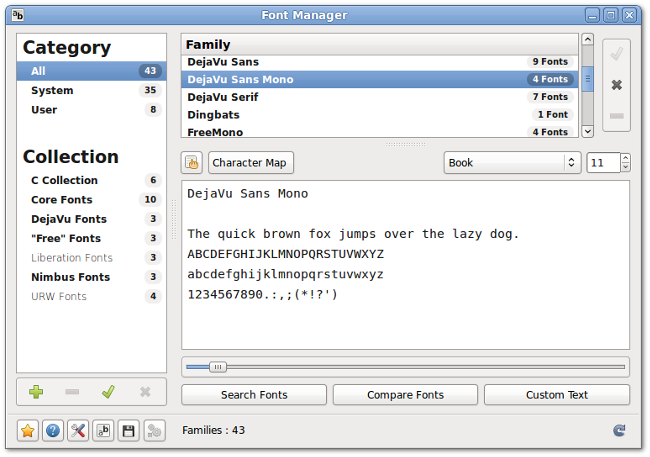Image resolution: width=650 pixels, height=457 pixels.
Task: Click the family list scroll up arrow
Action: (587, 39)
